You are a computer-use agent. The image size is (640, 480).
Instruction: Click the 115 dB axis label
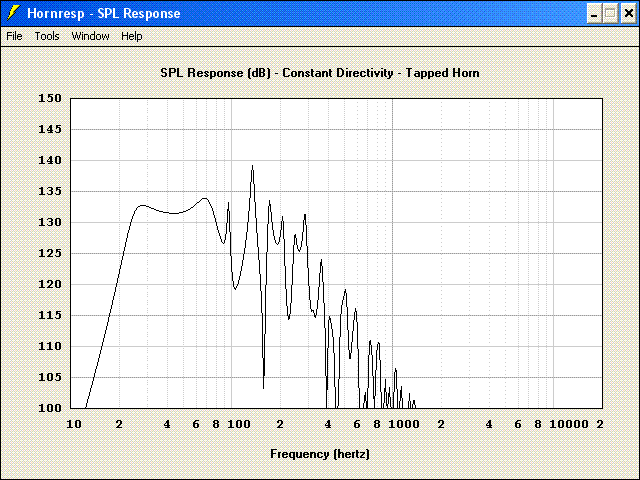click(x=50, y=316)
